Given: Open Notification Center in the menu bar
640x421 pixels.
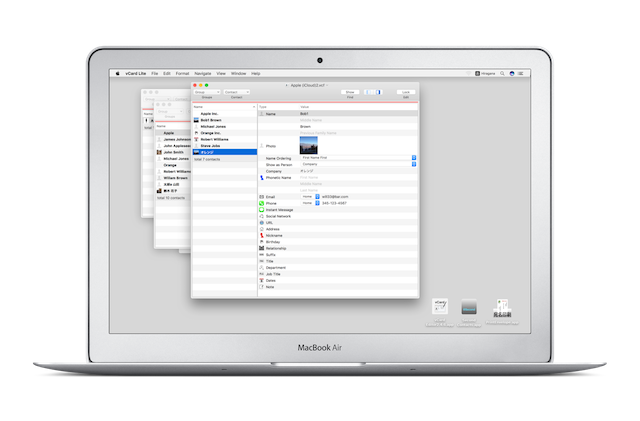Looking at the screenshot, I should pyautogui.click(x=521, y=74).
